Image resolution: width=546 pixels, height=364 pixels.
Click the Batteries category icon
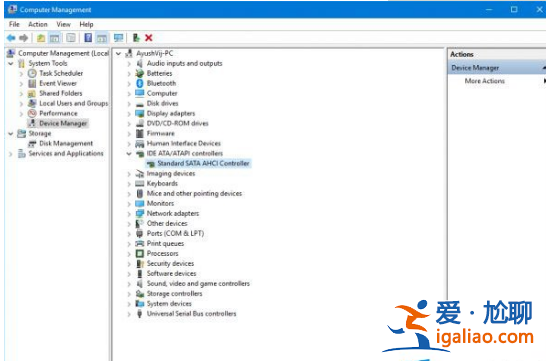140,73
